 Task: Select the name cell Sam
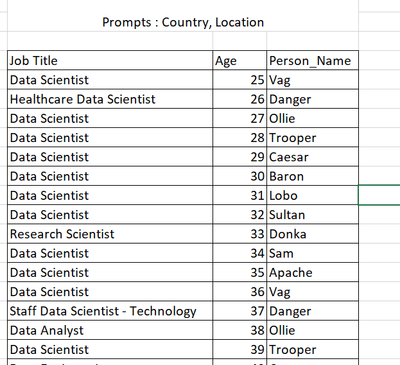(313, 253)
